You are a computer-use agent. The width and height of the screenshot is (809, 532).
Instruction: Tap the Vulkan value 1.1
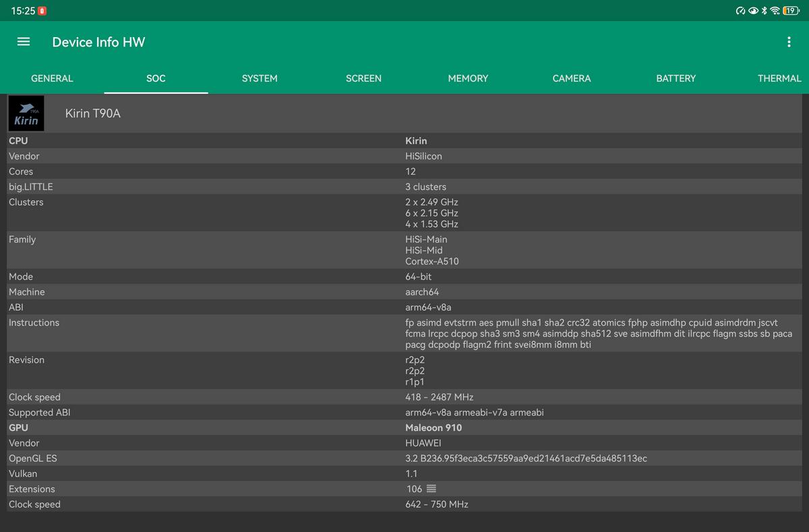[411, 474]
